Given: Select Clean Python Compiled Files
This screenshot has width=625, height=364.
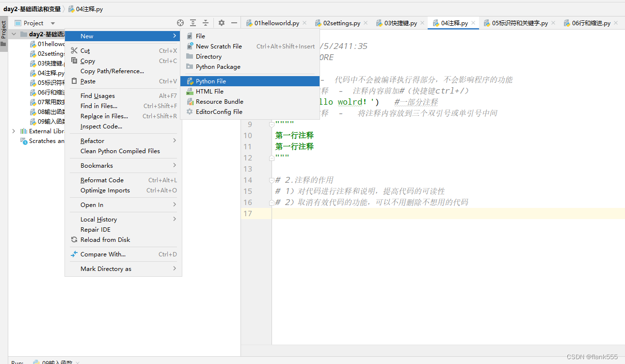Looking at the screenshot, I should pos(123,151).
